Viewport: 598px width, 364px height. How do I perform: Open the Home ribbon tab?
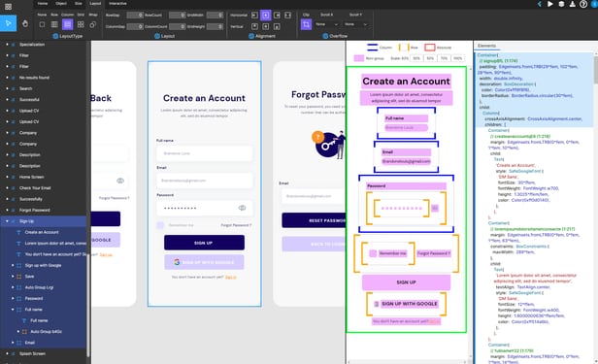[43, 4]
